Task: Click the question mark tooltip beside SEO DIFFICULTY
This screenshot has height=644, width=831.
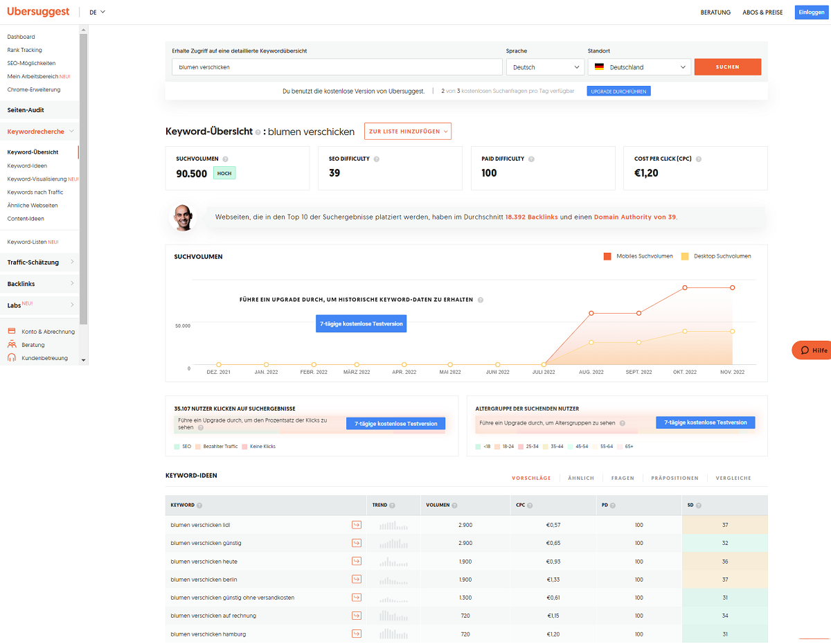Action: click(x=377, y=159)
